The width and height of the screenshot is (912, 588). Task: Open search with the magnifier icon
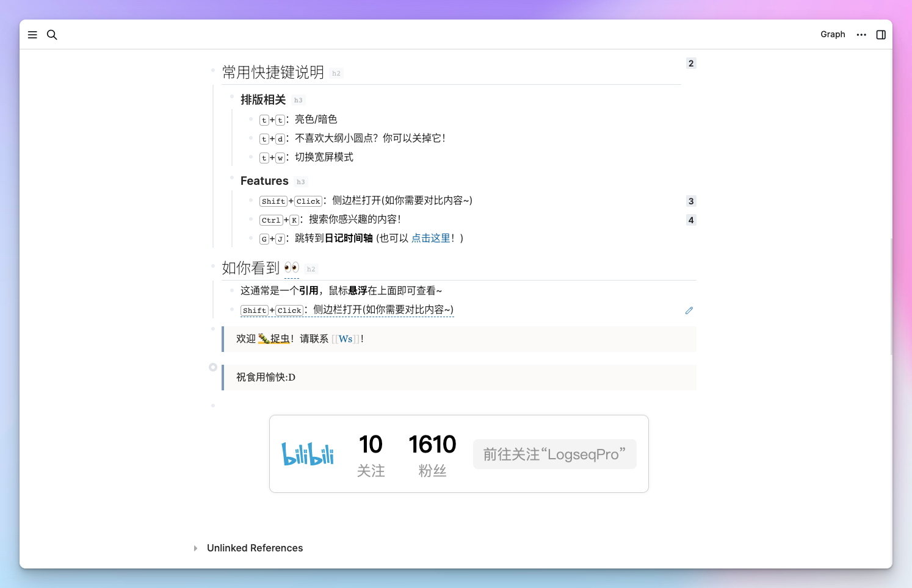coord(52,35)
